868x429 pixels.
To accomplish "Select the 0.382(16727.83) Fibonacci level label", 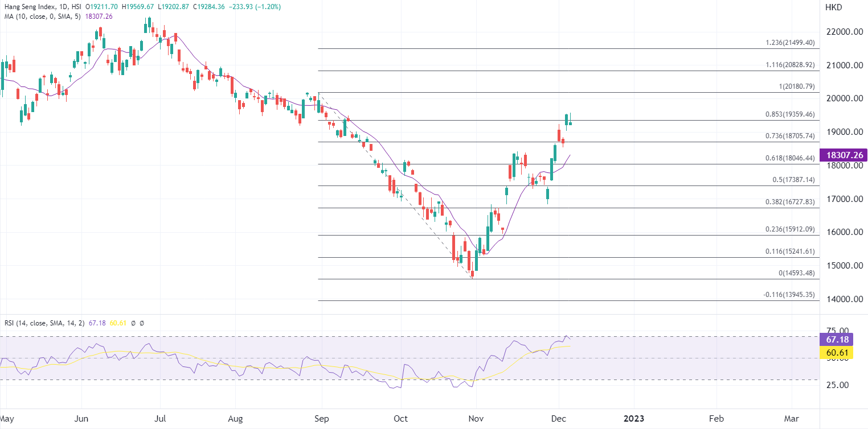I will click(x=791, y=202).
